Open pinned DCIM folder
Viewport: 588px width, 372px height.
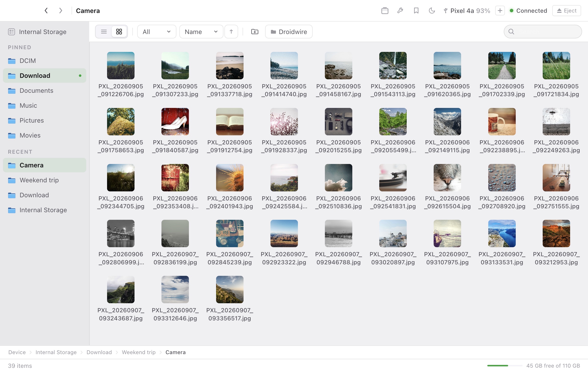click(x=45, y=61)
